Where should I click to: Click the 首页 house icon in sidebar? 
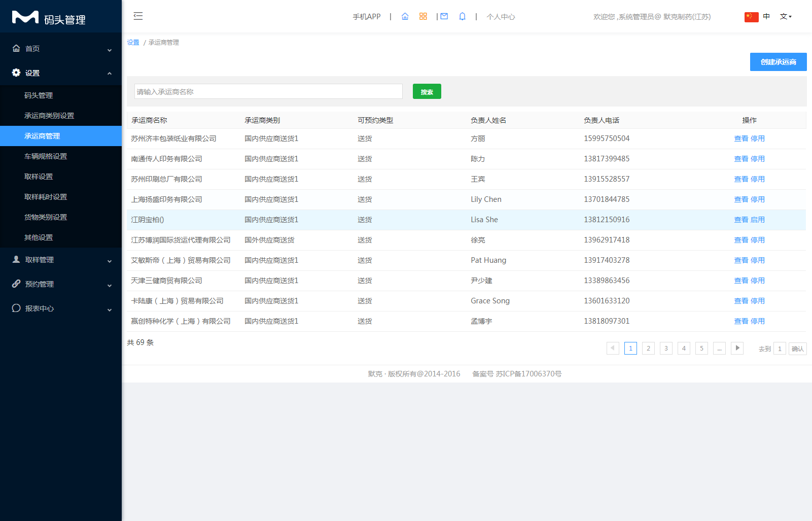pos(16,48)
